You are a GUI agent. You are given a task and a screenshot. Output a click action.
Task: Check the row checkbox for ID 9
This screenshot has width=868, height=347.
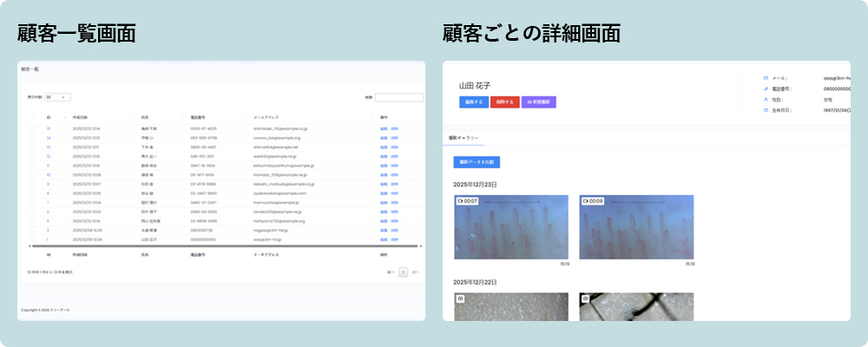point(34,184)
